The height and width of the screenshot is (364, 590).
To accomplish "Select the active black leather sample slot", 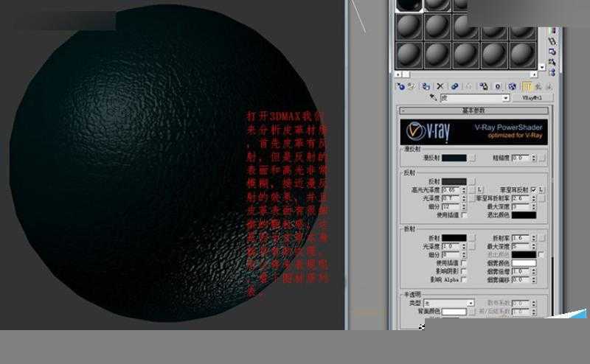I will tap(409, 5).
